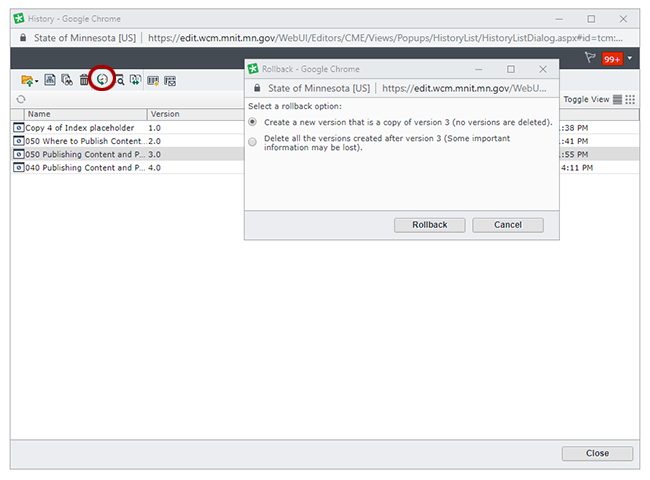
Task: Select the 'Copy 4 of Index placeholder' row
Action: click(80, 128)
